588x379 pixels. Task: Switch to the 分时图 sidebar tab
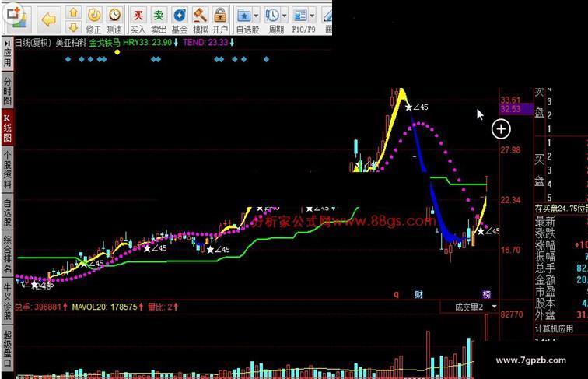(x=7, y=91)
